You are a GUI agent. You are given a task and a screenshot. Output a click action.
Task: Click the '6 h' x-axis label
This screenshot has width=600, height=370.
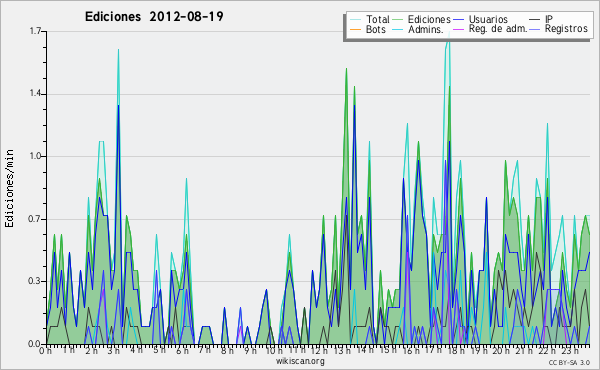[x=182, y=350]
